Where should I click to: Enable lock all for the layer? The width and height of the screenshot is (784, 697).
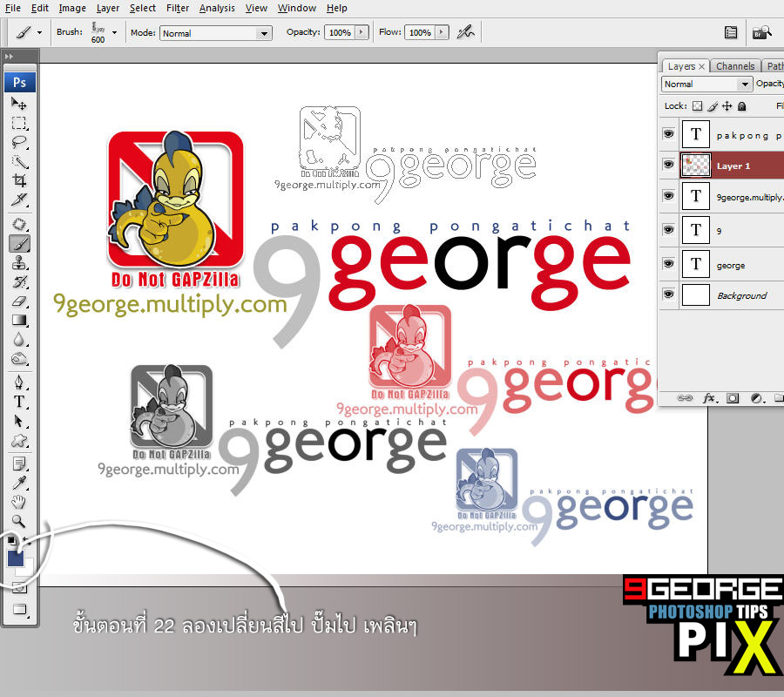point(742,106)
